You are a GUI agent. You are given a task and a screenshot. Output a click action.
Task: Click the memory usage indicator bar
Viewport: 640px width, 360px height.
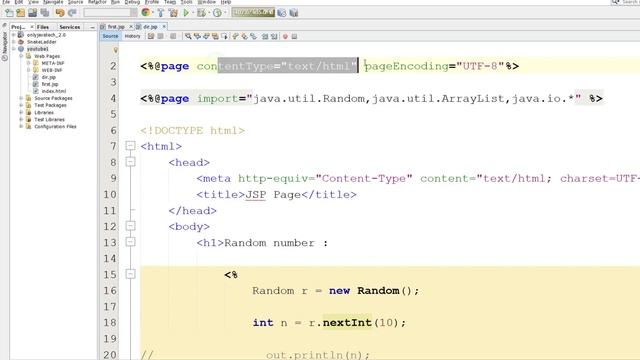253,13
